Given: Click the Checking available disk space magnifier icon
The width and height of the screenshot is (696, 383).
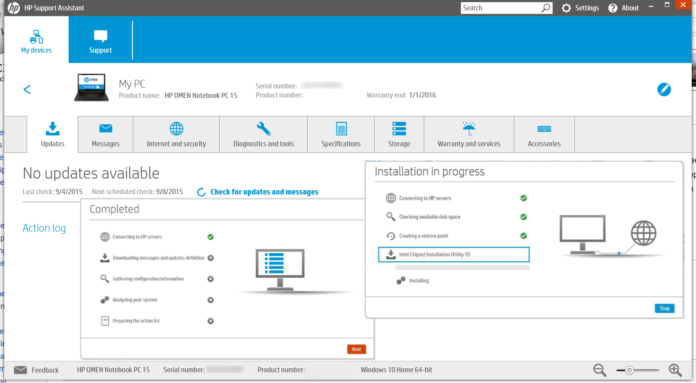Looking at the screenshot, I should (391, 217).
